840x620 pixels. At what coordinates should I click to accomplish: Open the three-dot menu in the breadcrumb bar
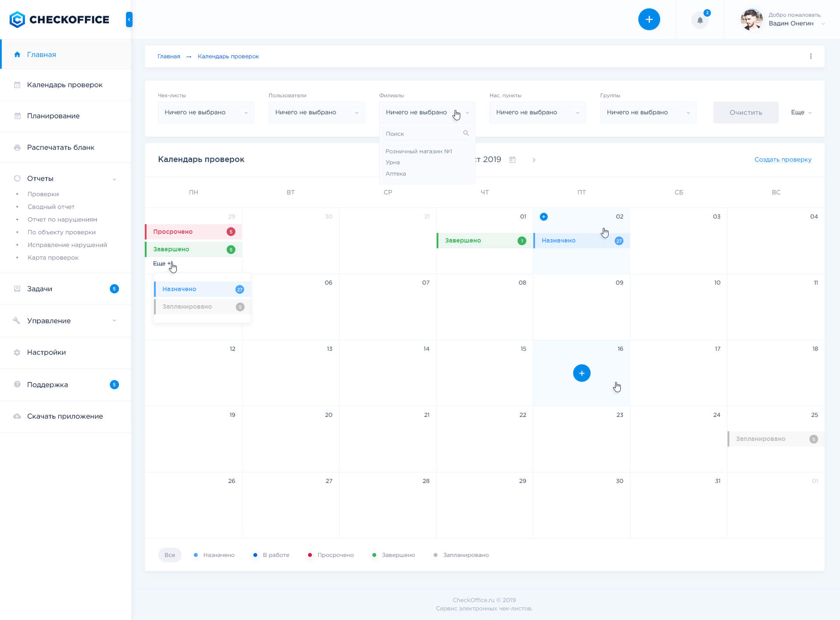click(x=811, y=56)
